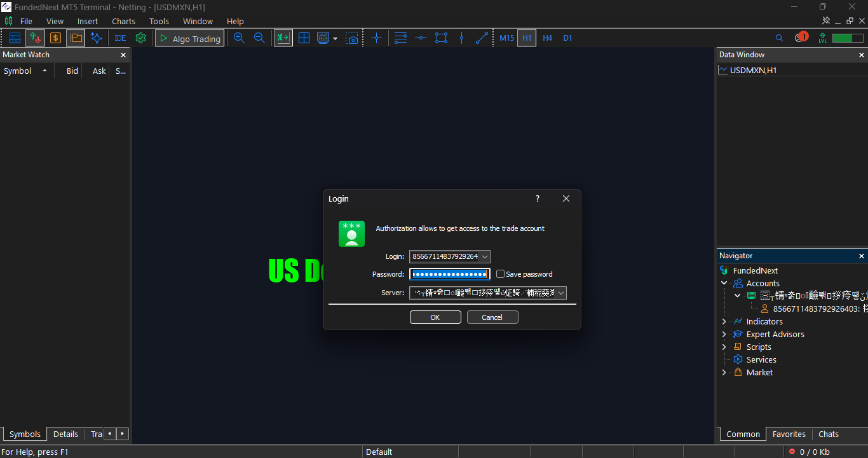Select the equidistant lines drawing tool
The height and width of the screenshot is (458, 868).
pyautogui.click(x=400, y=38)
